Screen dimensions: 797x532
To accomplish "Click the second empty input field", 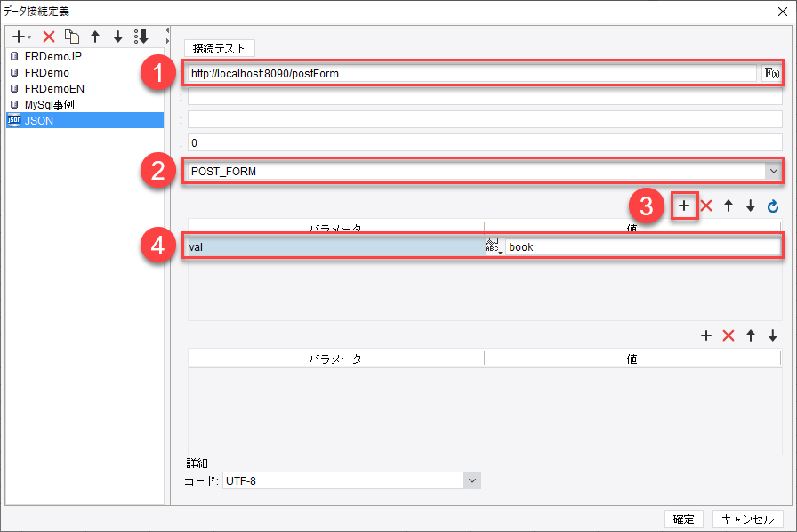I will [x=485, y=119].
